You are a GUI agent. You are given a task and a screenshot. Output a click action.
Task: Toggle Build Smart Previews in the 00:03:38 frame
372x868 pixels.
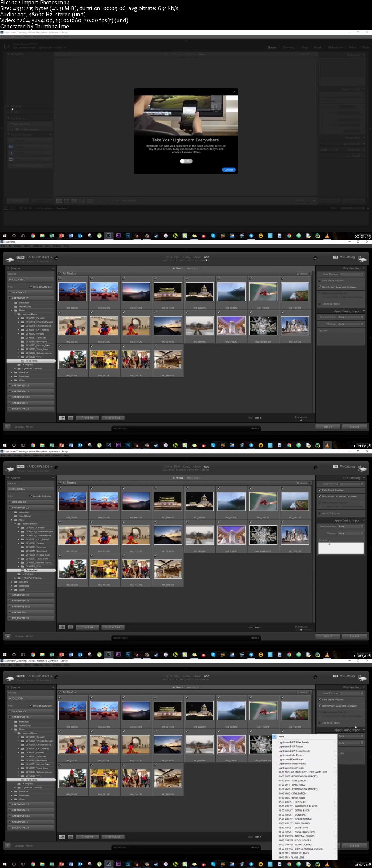coord(320,281)
